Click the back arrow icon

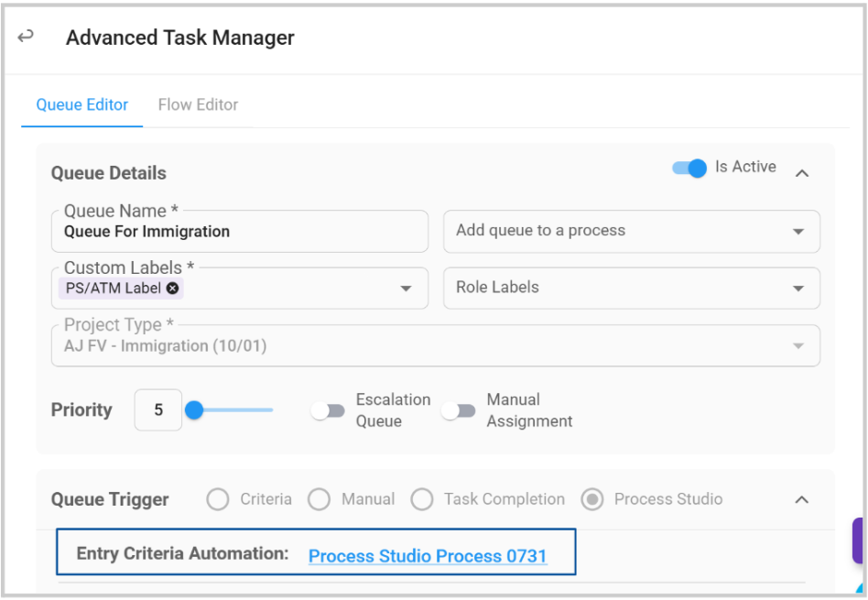click(26, 37)
